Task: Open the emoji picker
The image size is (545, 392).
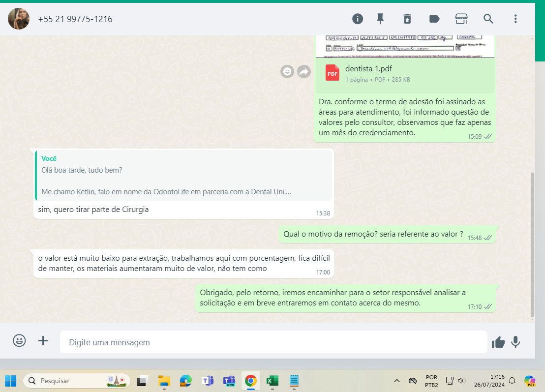Action: click(19, 341)
